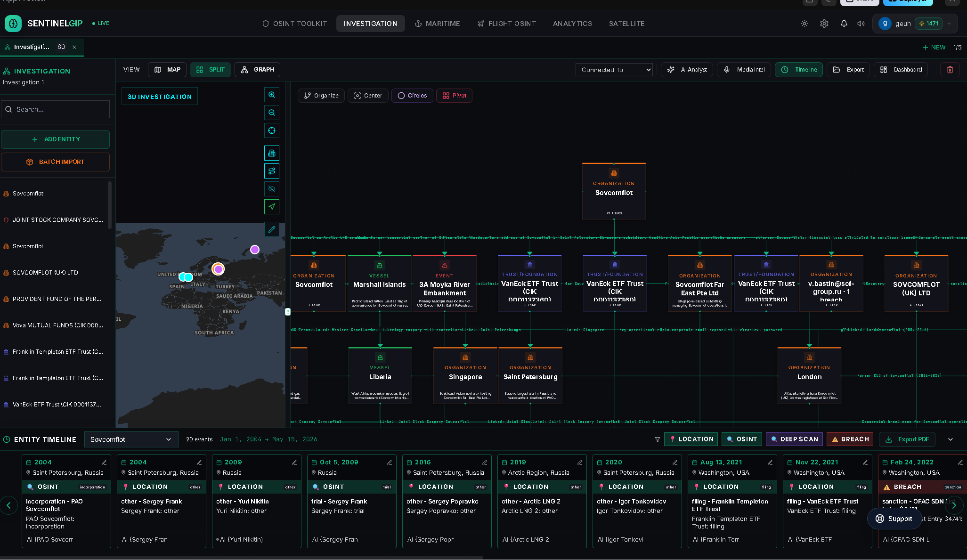Image resolution: width=967 pixels, height=560 pixels.
Task: Focus the entity Search field
Action: [x=56, y=109]
